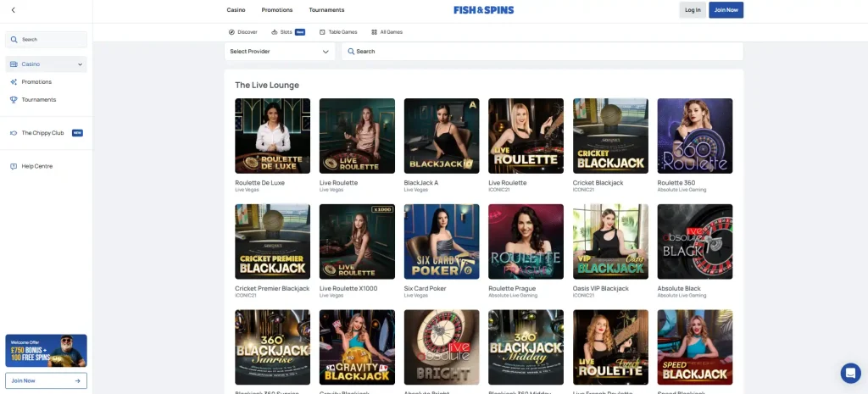Open Promotions in top navigation
Screen dimensions: 868x394
(277, 10)
